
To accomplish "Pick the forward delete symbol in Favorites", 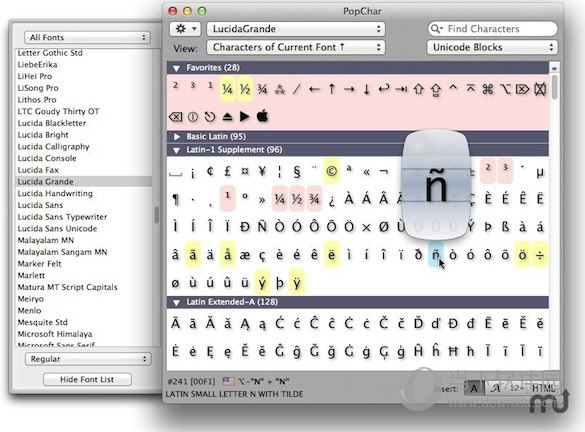I will [522, 89].
